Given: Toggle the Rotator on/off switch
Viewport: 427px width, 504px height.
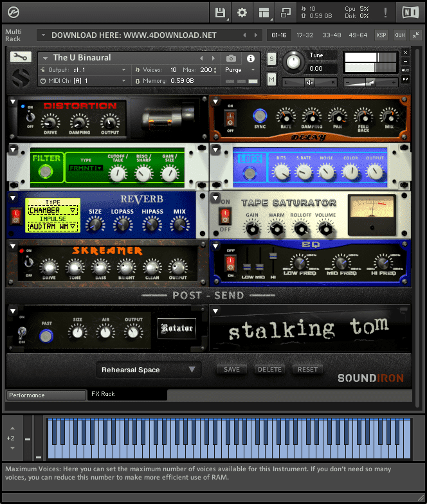Looking at the screenshot, I should (x=22, y=332).
